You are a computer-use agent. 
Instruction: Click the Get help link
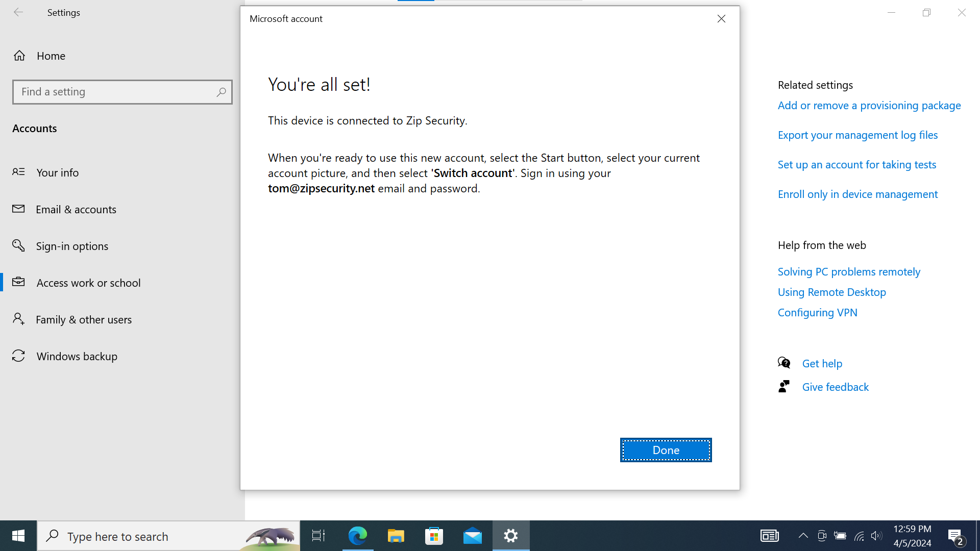(x=822, y=364)
